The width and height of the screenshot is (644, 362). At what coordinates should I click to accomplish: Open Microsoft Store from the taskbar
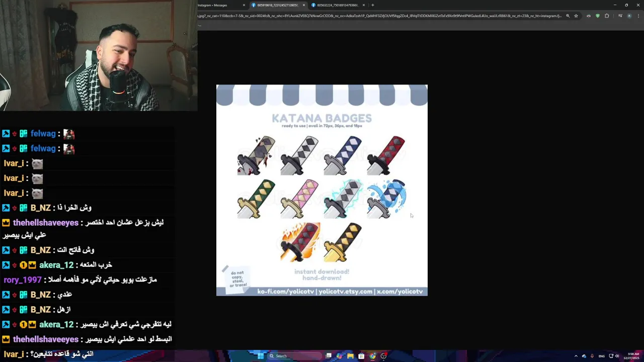pos(361,356)
